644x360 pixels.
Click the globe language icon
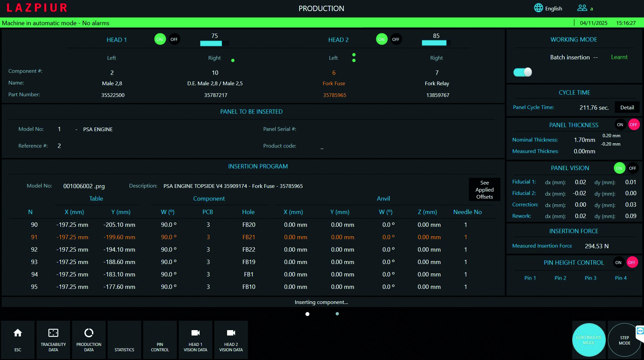(538, 8)
